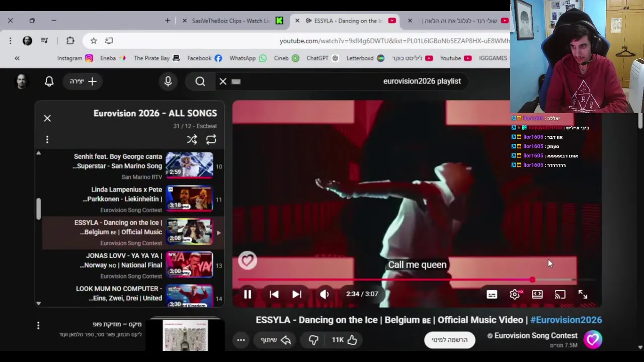The image size is (644, 362).
Task: Switch to the SasiVeTheBoiz Clips tab
Action: point(231,21)
